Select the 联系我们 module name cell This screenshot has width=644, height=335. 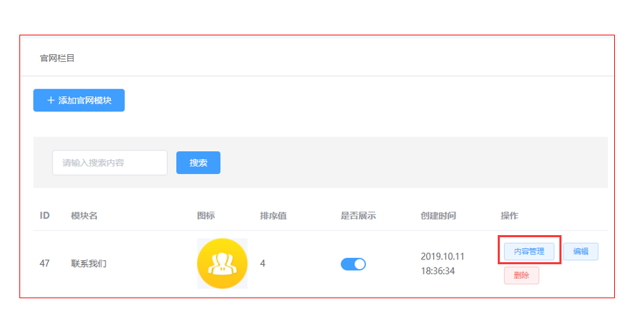pos(89,264)
